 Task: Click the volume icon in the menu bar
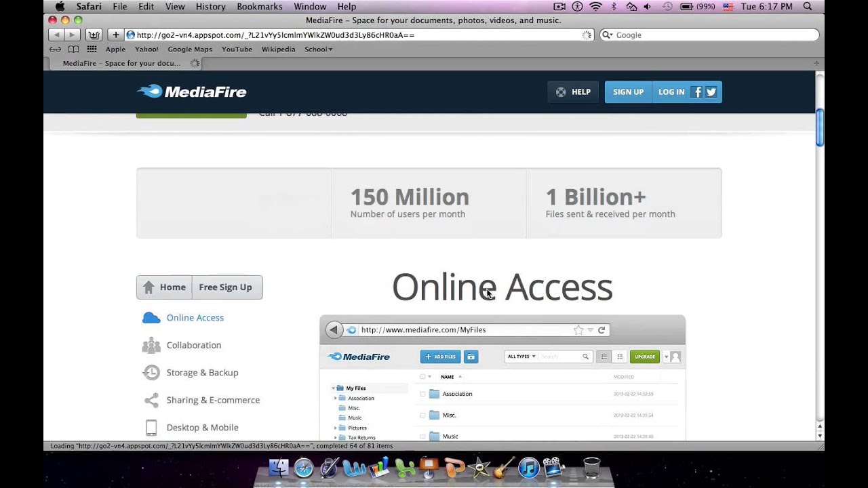(x=648, y=6)
